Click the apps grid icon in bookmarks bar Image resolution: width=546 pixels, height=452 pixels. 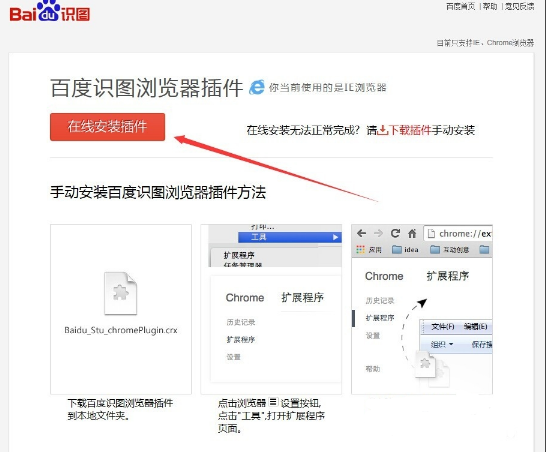pyautogui.click(x=360, y=249)
